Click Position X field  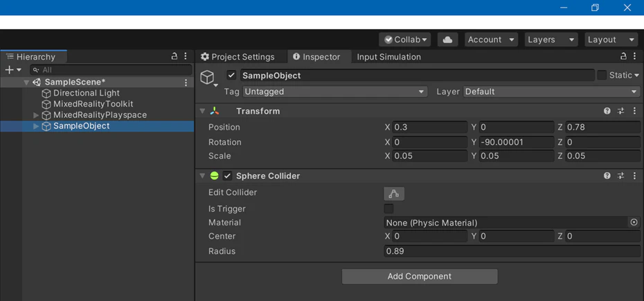tap(429, 127)
